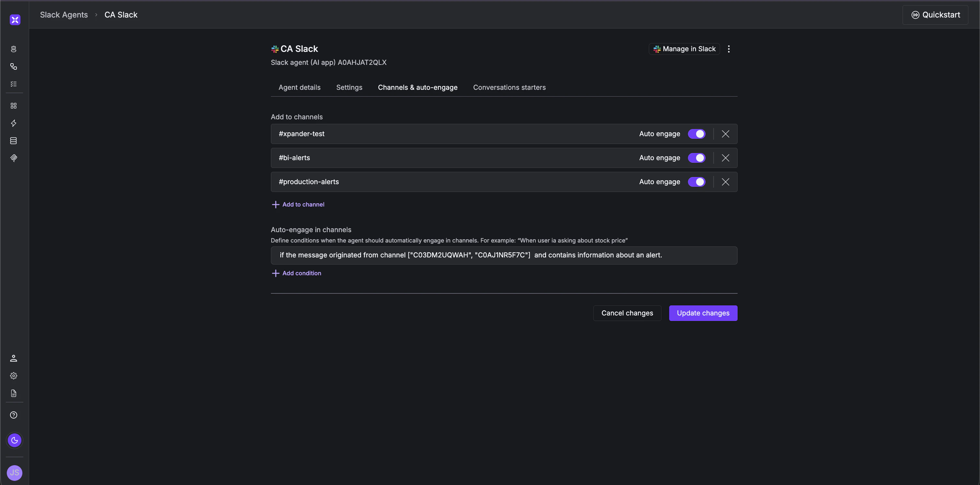Remove the #bi-alerts channel
Viewport: 980px width, 485px height.
coord(726,158)
